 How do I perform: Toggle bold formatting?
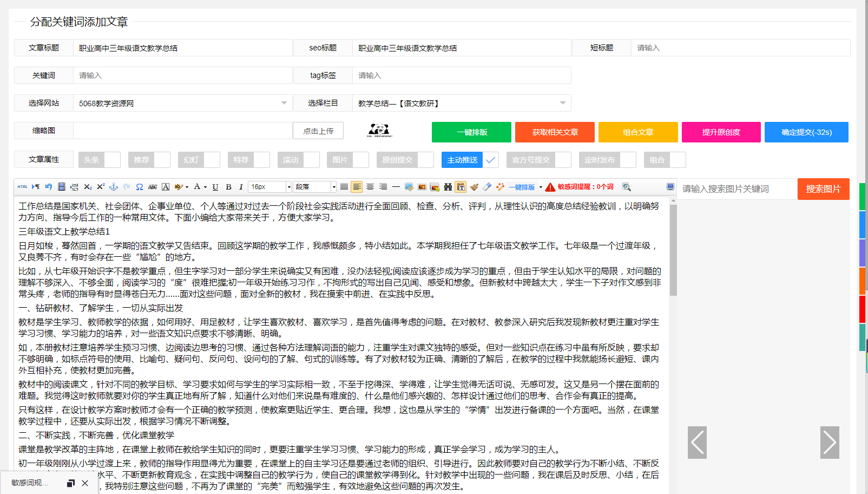point(228,187)
